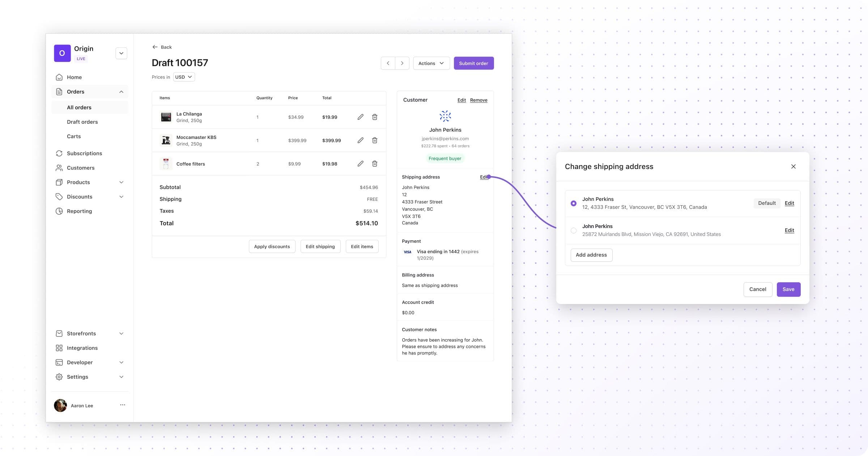This screenshot has height=456, width=868.
Task: Close the Change shipping address dialog
Action: click(793, 166)
